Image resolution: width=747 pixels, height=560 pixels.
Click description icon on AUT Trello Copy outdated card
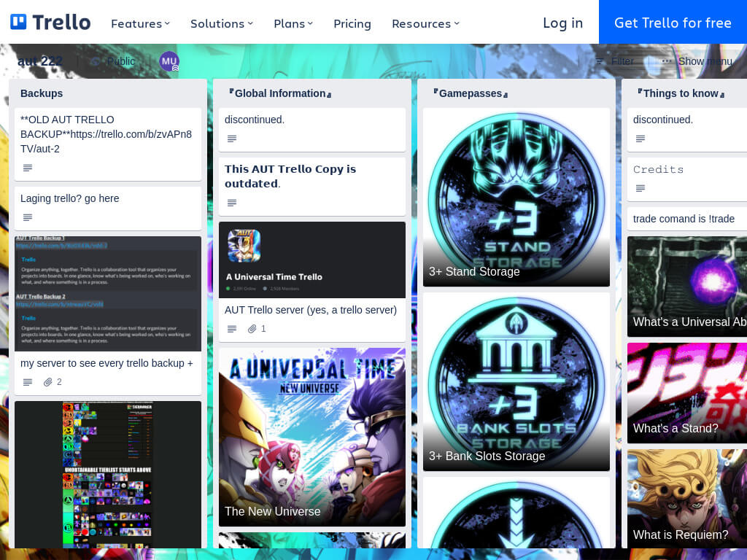232,203
